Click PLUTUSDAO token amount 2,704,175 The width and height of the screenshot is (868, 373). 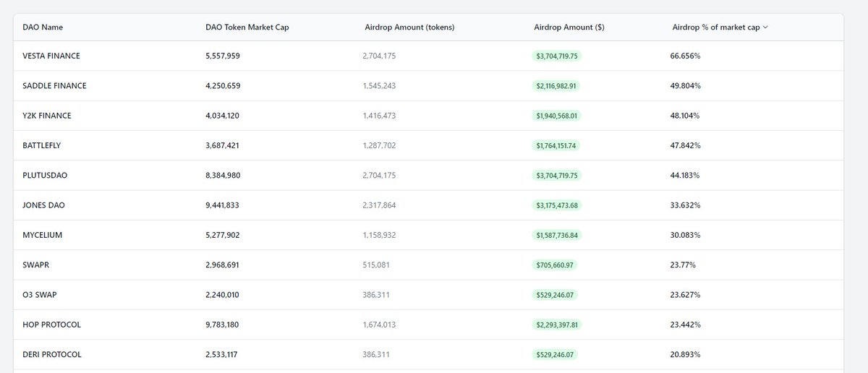click(x=379, y=176)
